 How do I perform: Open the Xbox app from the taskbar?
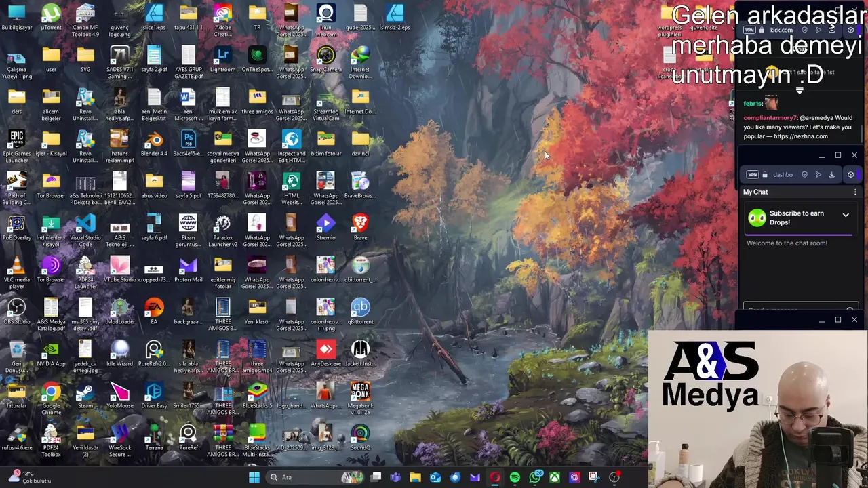555,477
